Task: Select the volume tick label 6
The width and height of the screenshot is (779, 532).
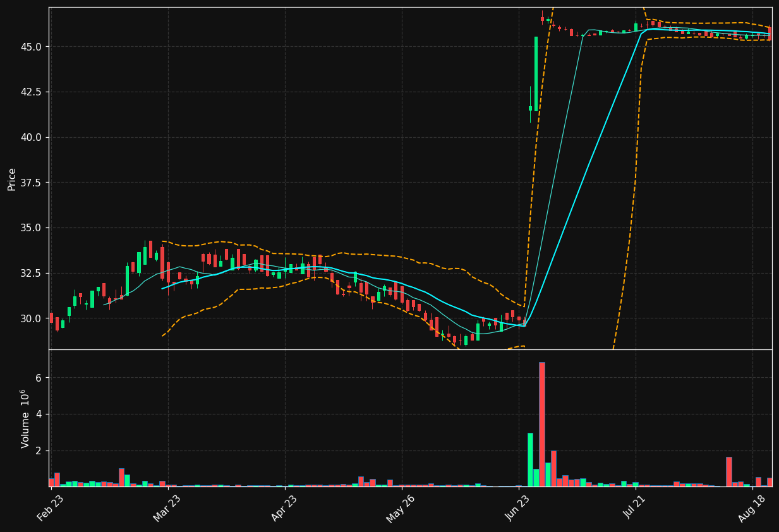Action: (39, 378)
